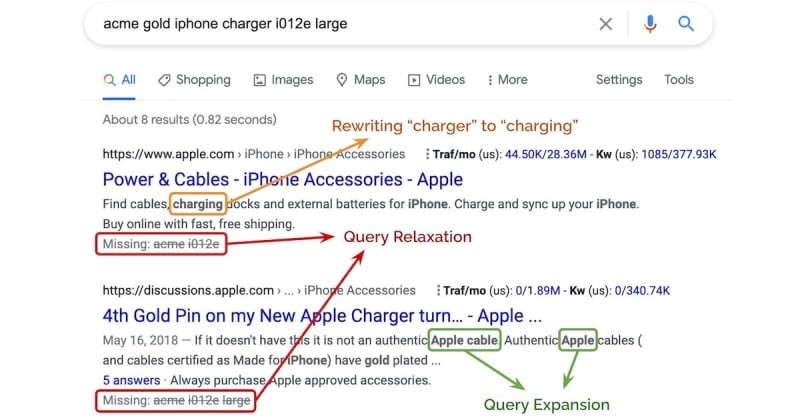Select the All results tab
This screenshot has height=420, width=800.
pyautogui.click(x=119, y=80)
